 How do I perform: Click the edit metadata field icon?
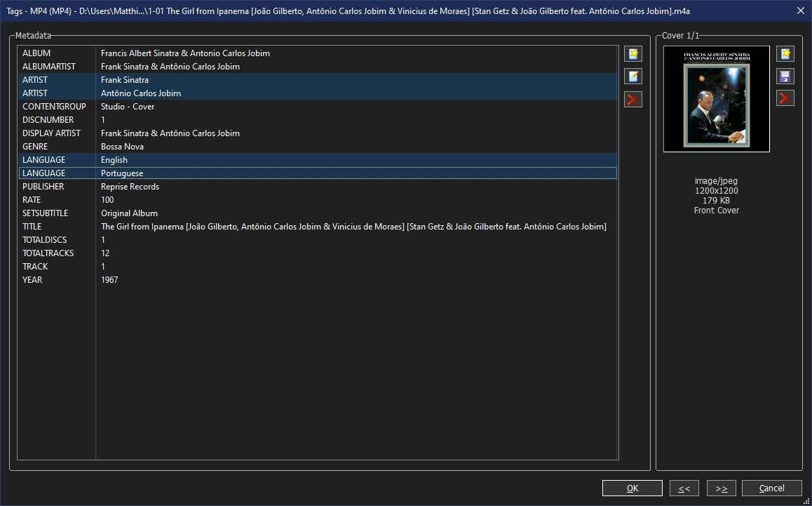(x=632, y=76)
